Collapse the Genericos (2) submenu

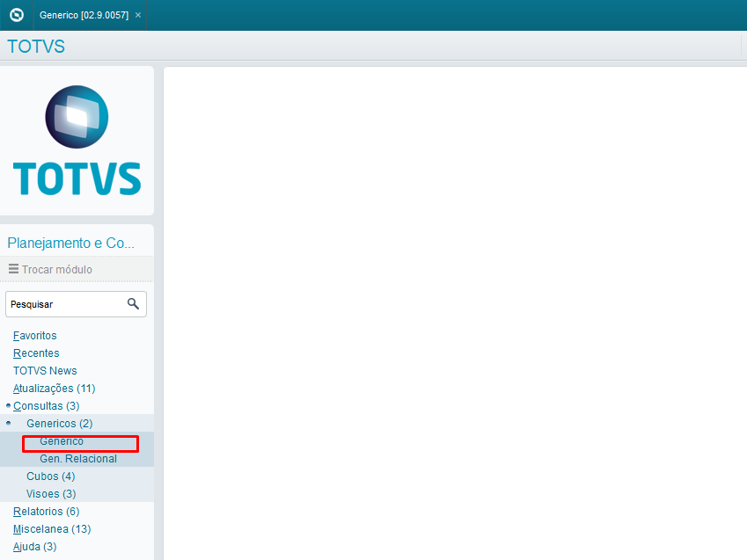(x=60, y=424)
